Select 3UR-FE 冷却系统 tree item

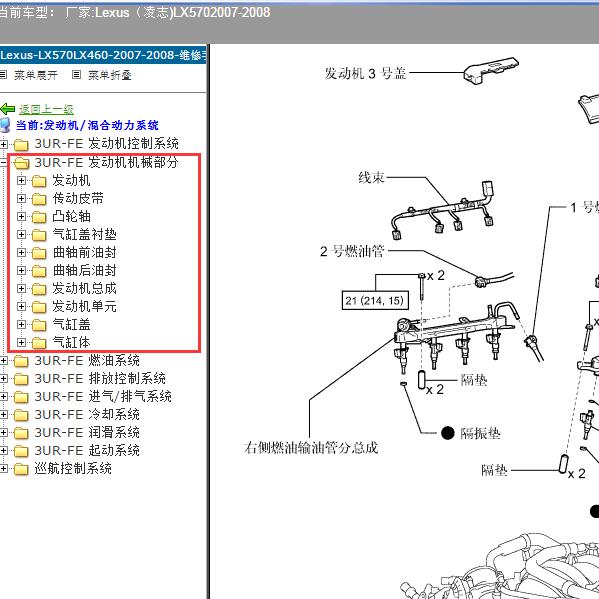click(87, 414)
